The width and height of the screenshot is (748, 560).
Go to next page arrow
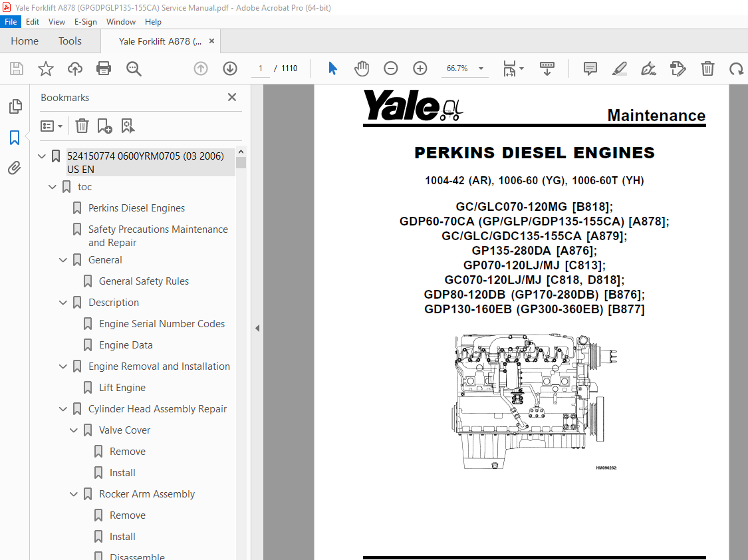(x=230, y=69)
